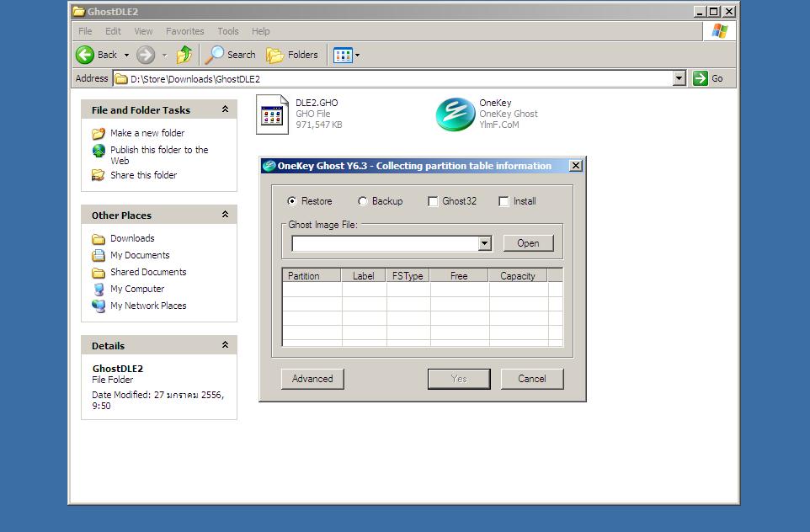The width and height of the screenshot is (810, 532).
Task: Select the Backup radio button
Action: pyautogui.click(x=363, y=201)
